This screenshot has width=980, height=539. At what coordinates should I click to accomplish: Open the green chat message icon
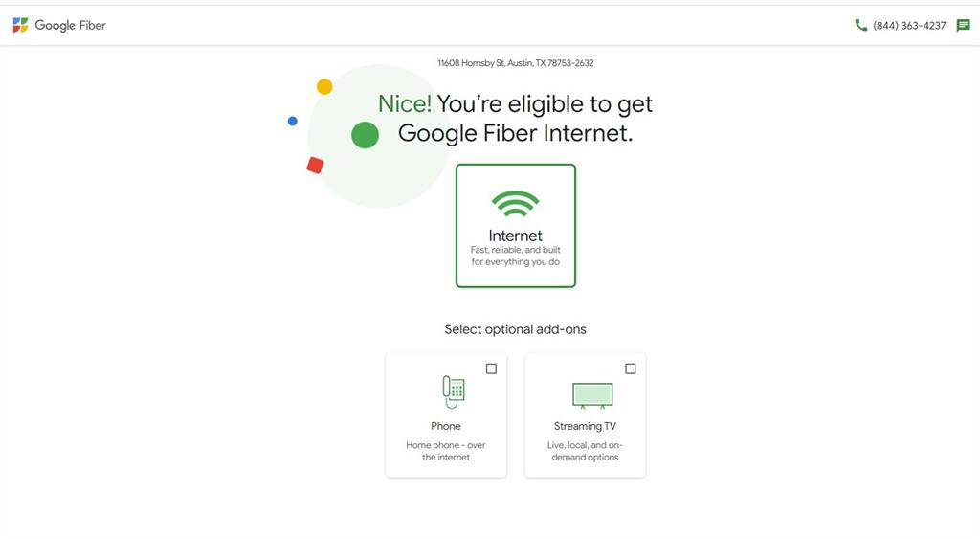click(963, 26)
